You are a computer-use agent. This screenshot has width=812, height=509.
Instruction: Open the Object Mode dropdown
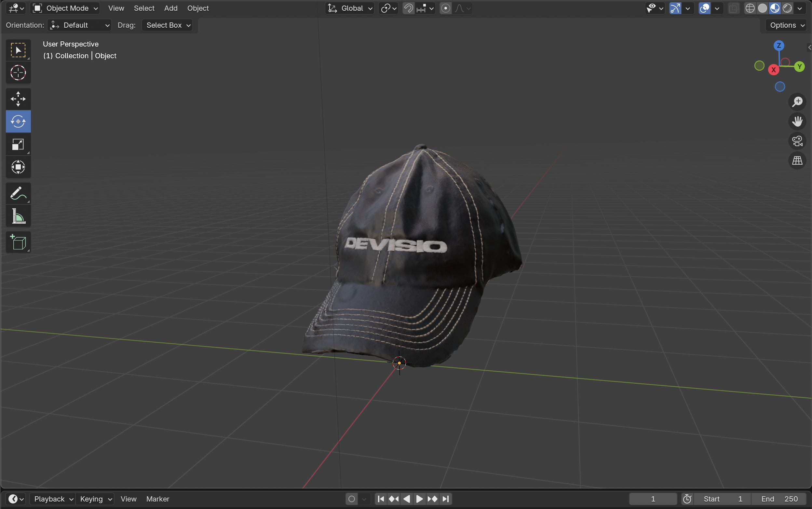coord(65,8)
